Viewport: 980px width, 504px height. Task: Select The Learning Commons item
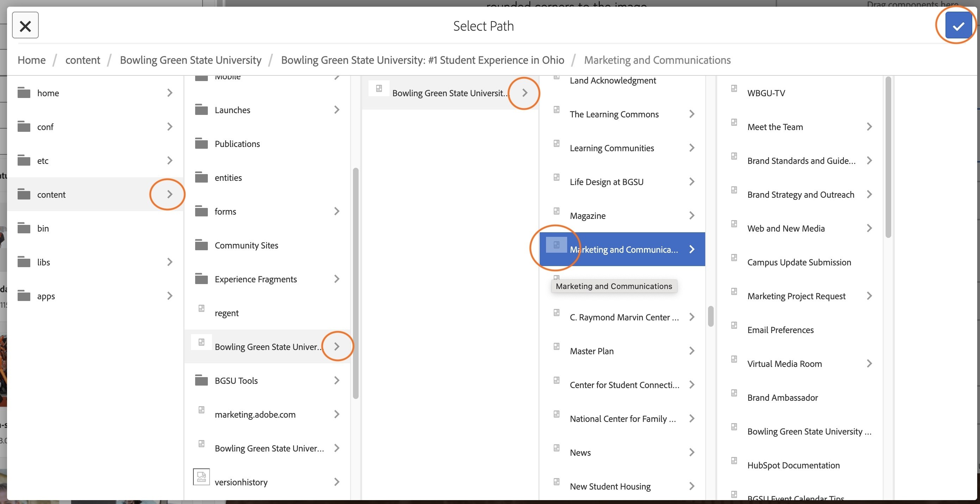click(x=622, y=114)
